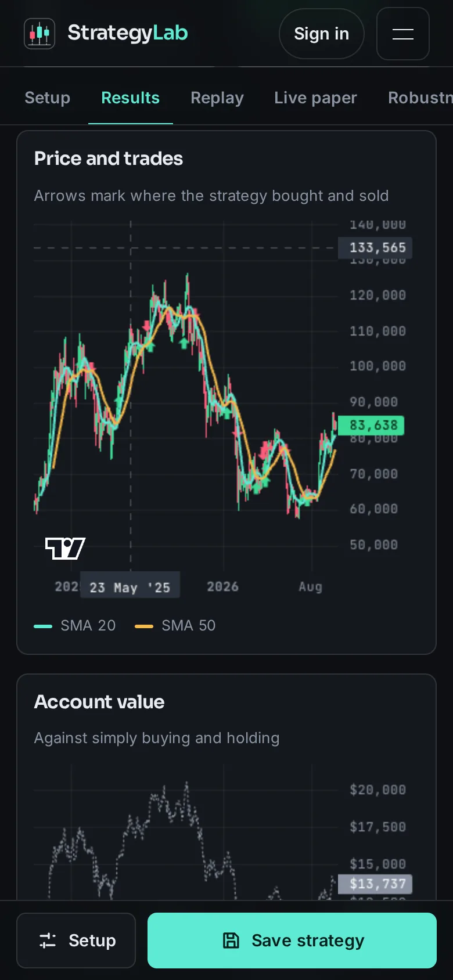The height and width of the screenshot is (980, 453).
Task: Click the 70,000 price axis label
Action: (374, 474)
